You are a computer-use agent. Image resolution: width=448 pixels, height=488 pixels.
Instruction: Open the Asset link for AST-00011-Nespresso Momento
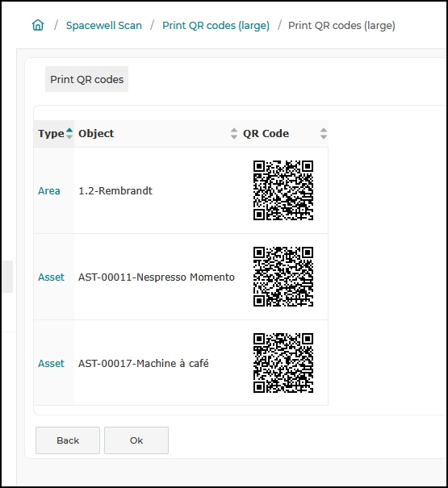(x=51, y=277)
